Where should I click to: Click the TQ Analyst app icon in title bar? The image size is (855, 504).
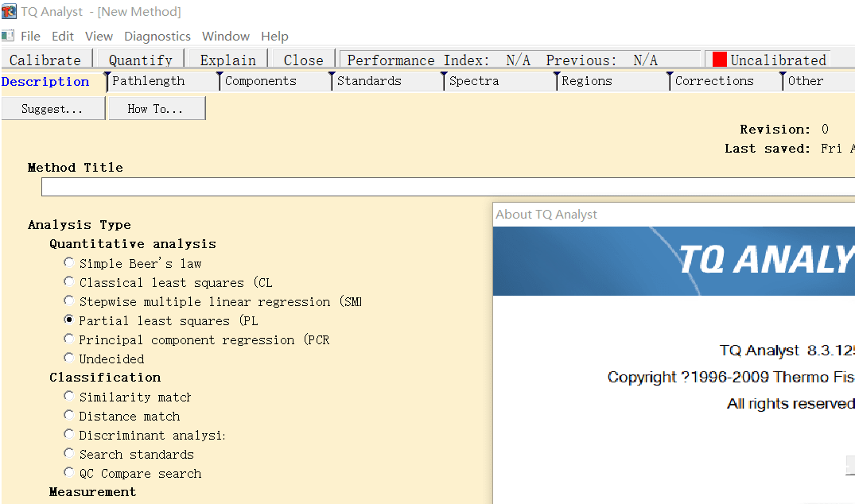[x=9, y=11]
